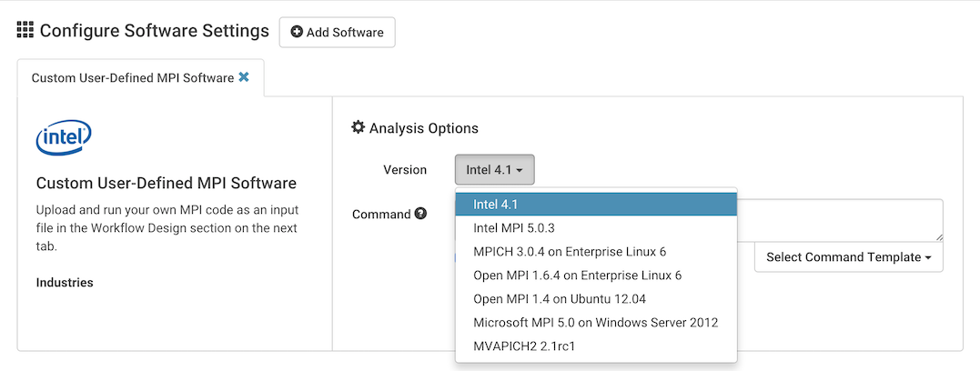Click the Intel logo
This screenshot has height=371, width=980.
[63, 138]
